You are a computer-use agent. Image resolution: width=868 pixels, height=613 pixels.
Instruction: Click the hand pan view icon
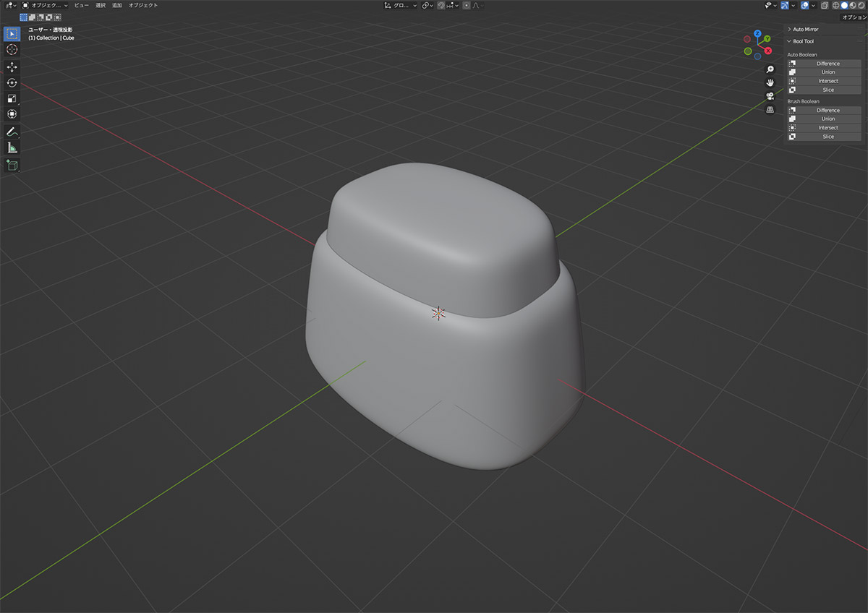pos(770,82)
